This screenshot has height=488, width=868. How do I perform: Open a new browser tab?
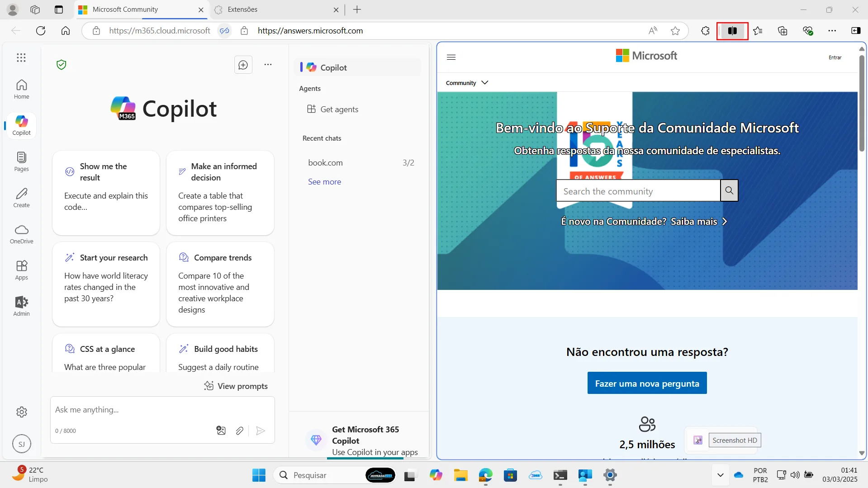point(357,9)
